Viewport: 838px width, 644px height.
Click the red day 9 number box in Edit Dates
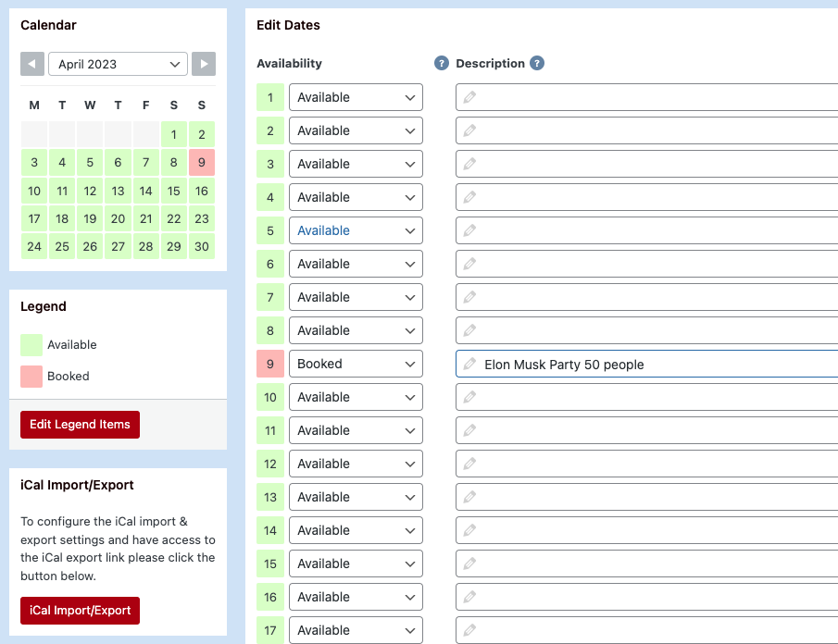tap(270, 364)
